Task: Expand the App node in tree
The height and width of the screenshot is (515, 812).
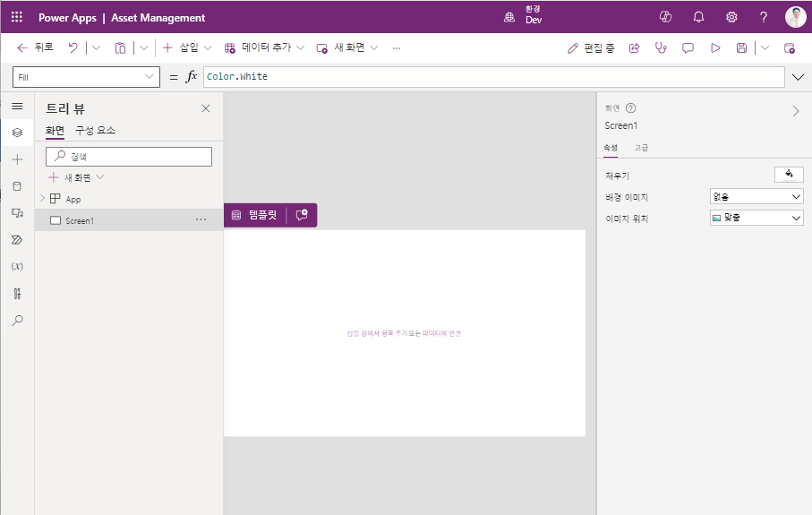Action: click(x=42, y=199)
